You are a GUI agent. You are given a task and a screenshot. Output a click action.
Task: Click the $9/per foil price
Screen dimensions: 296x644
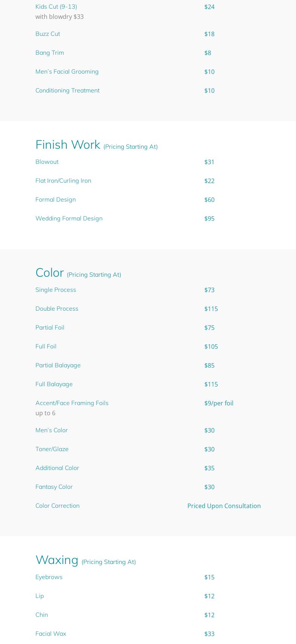219,403
